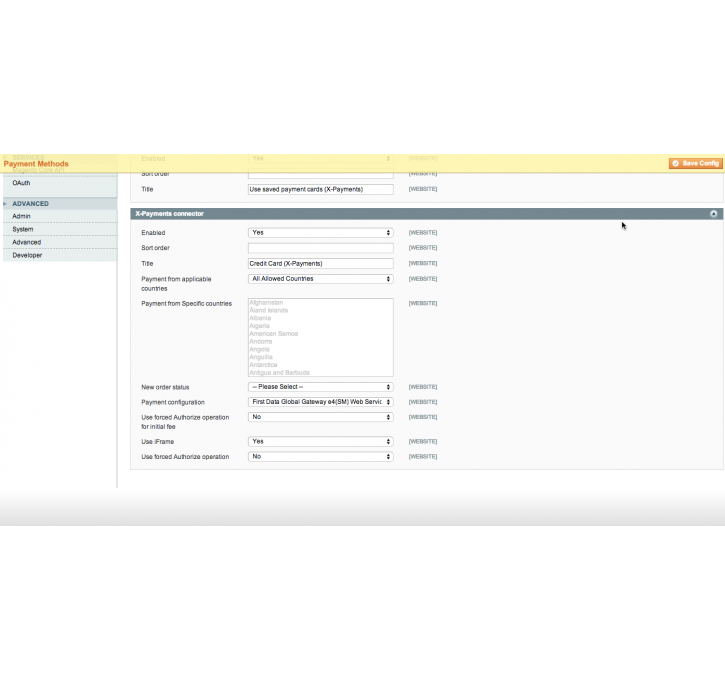Open Use forced Authorize for initial fee dropdown
Screen dimensions: 725x680
tap(320, 417)
